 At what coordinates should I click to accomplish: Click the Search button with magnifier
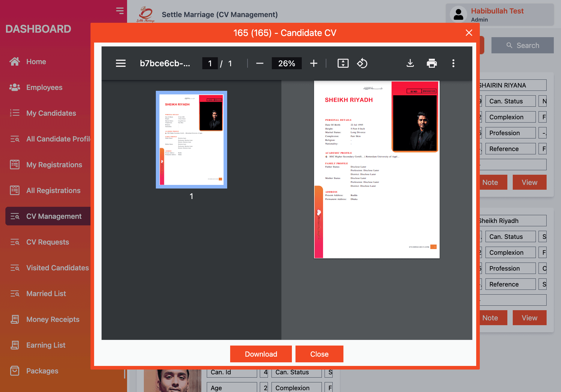(x=522, y=45)
